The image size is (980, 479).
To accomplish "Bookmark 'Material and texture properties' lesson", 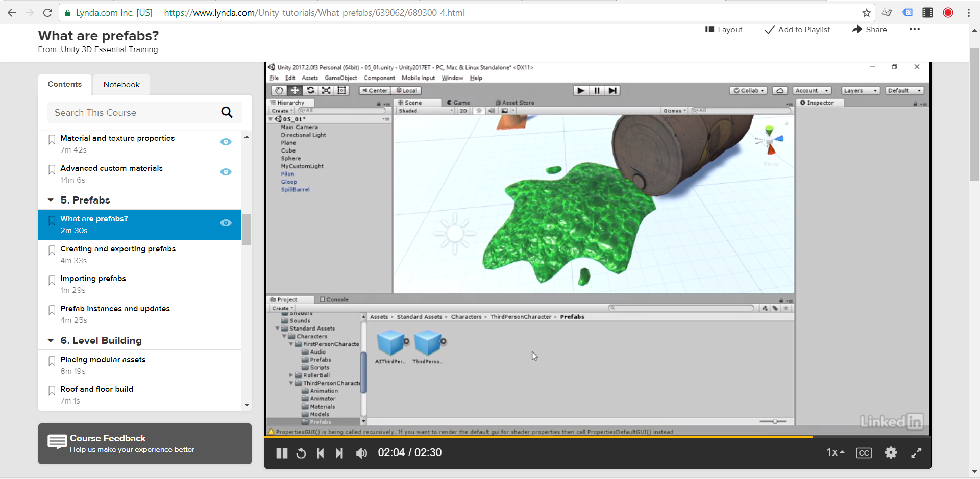I will (52, 140).
